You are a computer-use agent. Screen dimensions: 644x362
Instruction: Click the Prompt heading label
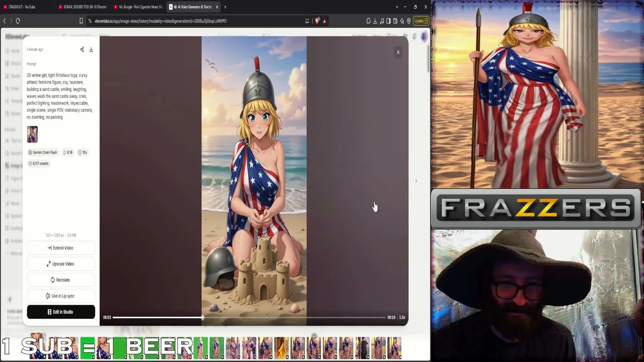31,64
